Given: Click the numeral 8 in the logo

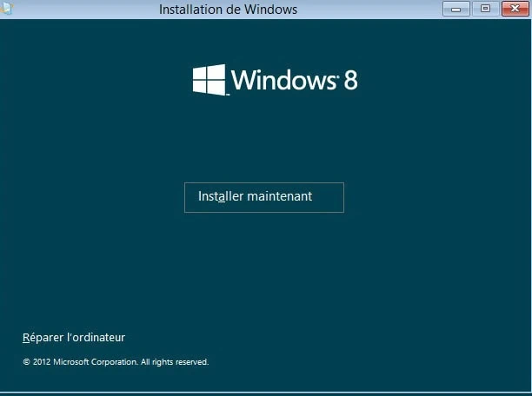Looking at the screenshot, I should pyautogui.click(x=350, y=81).
